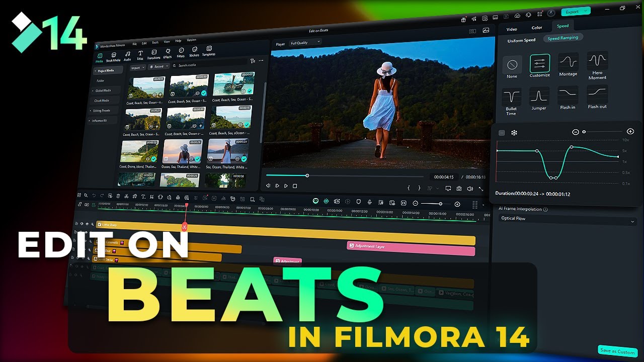Open the Stickers library tab

pos(194,52)
